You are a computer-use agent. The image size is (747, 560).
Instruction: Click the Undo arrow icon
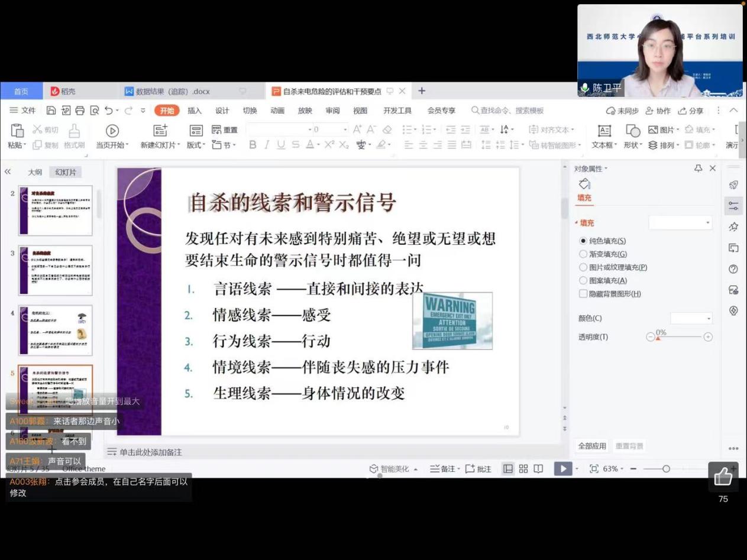108,111
